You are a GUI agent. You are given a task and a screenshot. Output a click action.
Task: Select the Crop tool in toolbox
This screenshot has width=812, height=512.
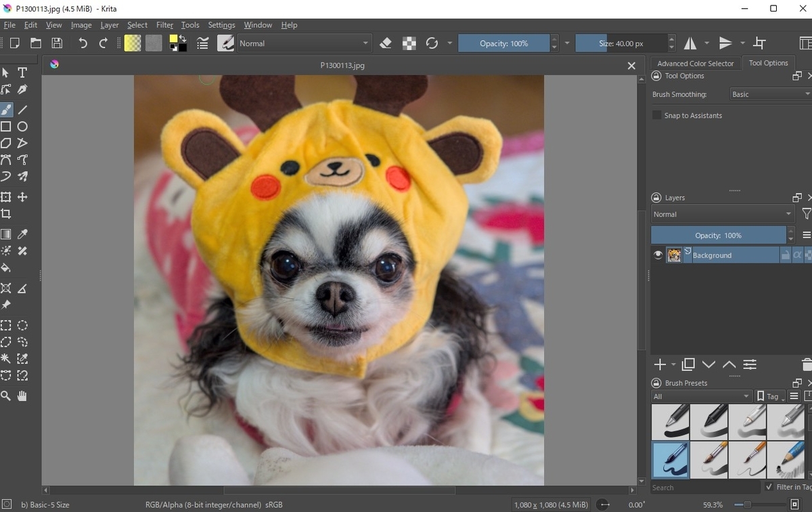click(5, 213)
